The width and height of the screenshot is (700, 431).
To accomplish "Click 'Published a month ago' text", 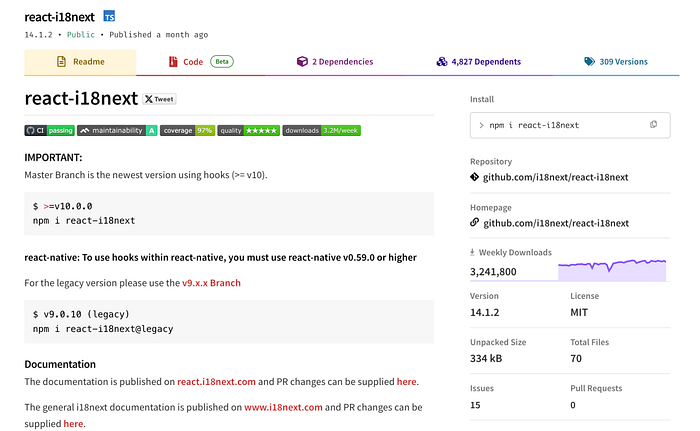I will pyautogui.click(x=158, y=35).
